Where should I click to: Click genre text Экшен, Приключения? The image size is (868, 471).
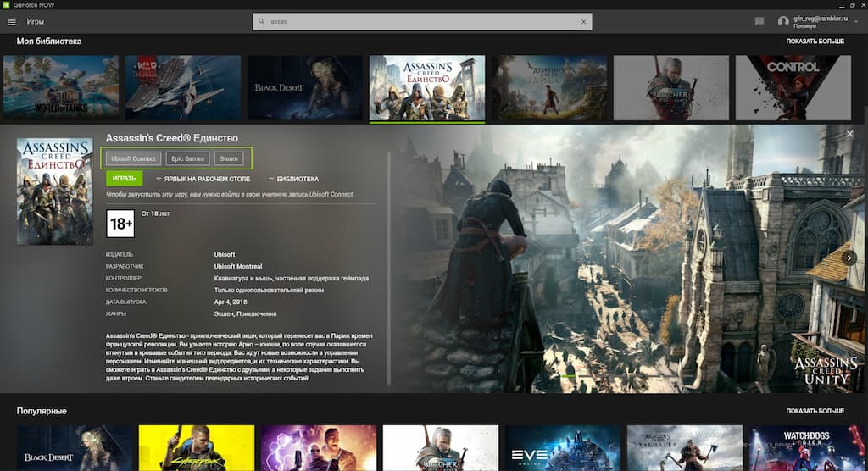pos(245,313)
